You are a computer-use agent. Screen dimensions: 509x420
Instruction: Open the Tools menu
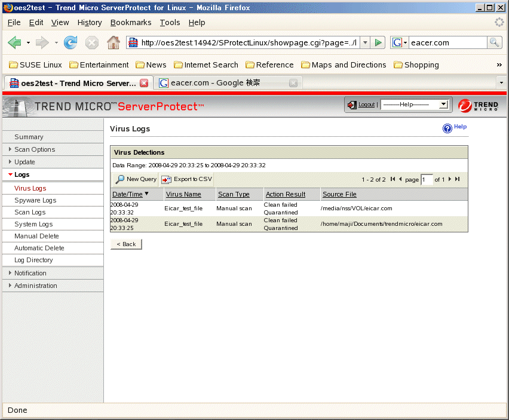coord(170,22)
